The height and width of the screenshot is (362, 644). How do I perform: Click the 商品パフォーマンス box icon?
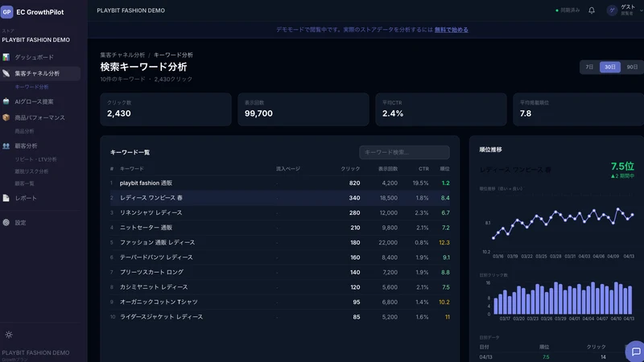[x=6, y=117]
